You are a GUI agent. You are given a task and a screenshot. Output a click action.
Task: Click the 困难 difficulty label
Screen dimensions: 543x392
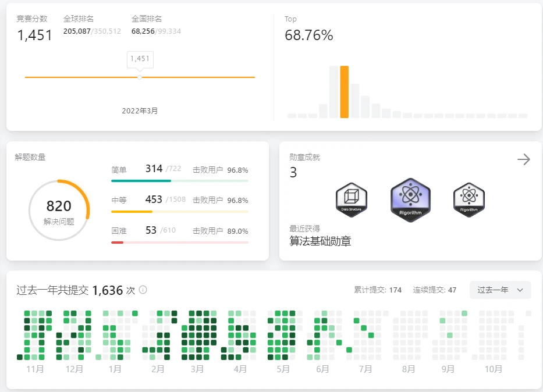[119, 231]
